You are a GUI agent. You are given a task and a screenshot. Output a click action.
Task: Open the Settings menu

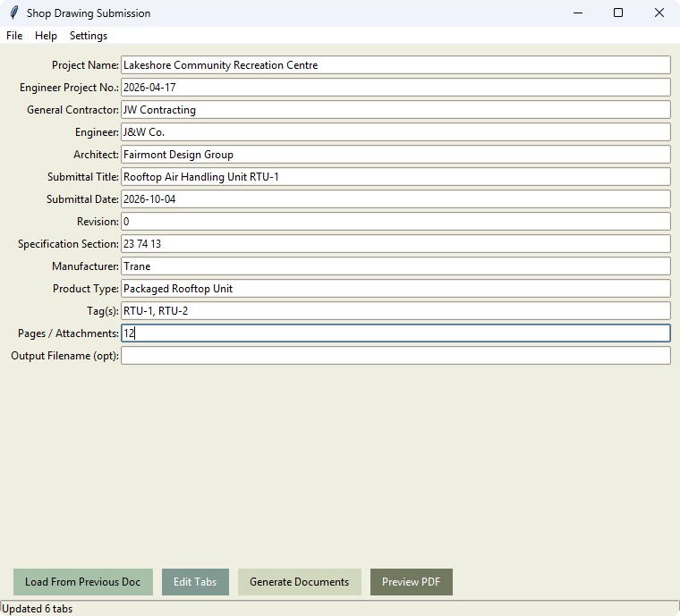point(89,36)
